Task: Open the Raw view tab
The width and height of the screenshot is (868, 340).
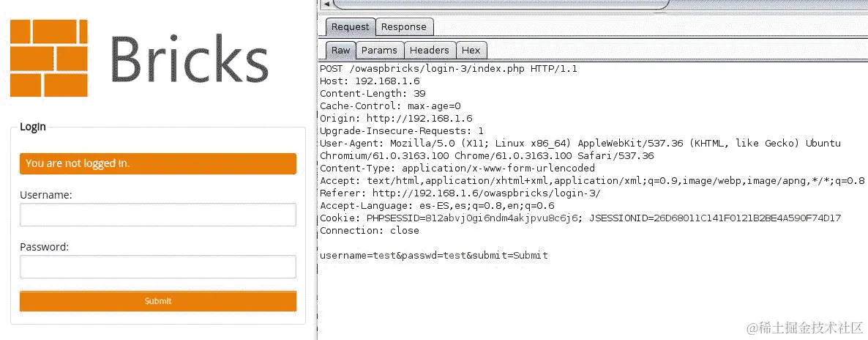Action: point(340,50)
